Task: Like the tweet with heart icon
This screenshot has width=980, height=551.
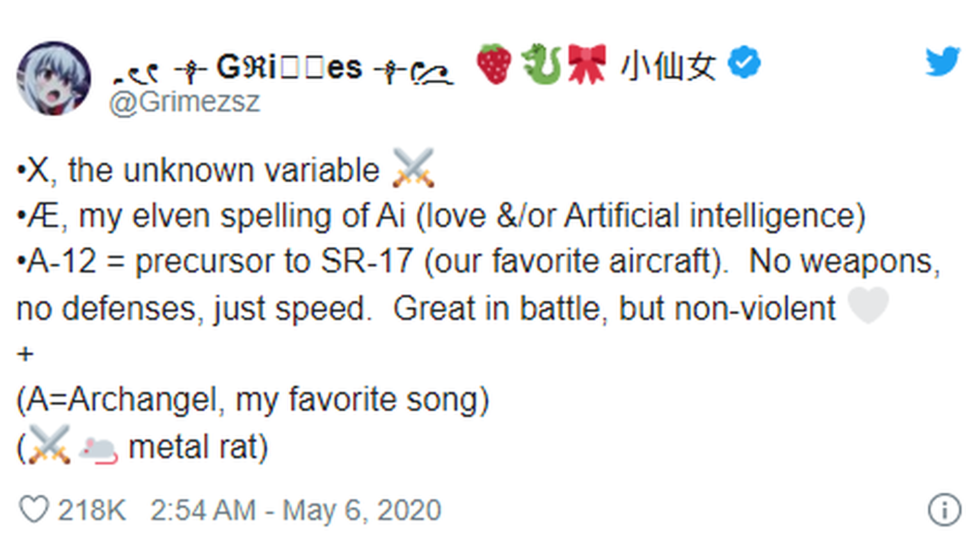Action: 33,510
